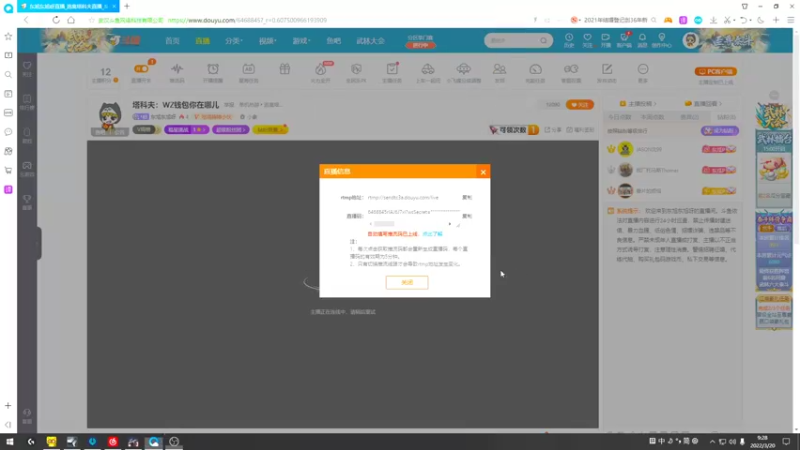Viewport: 800px width, 450px height.
Task: Open the checklist anchor tasks icon
Action: [392, 69]
